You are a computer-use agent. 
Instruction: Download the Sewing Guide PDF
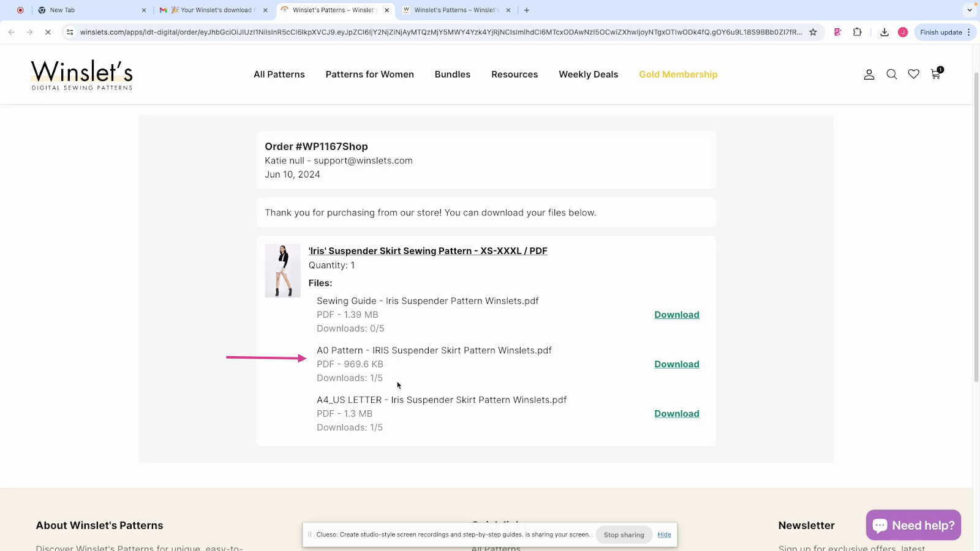coord(677,315)
